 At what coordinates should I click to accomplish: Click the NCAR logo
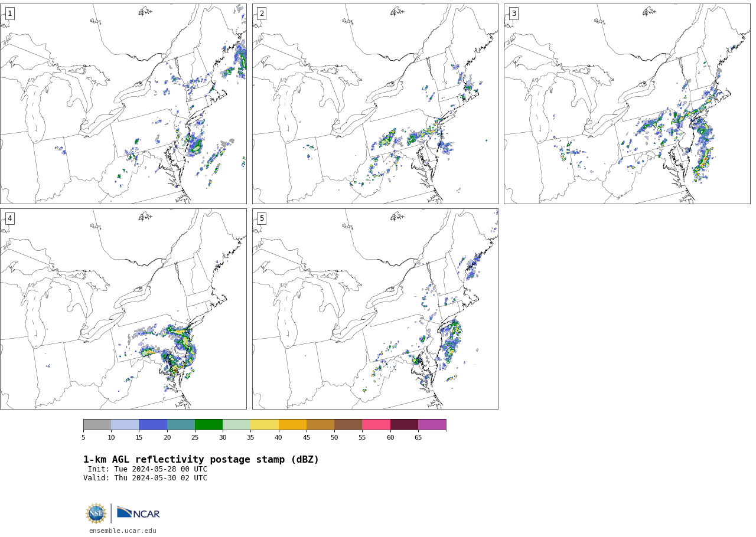click(x=138, y=513)
